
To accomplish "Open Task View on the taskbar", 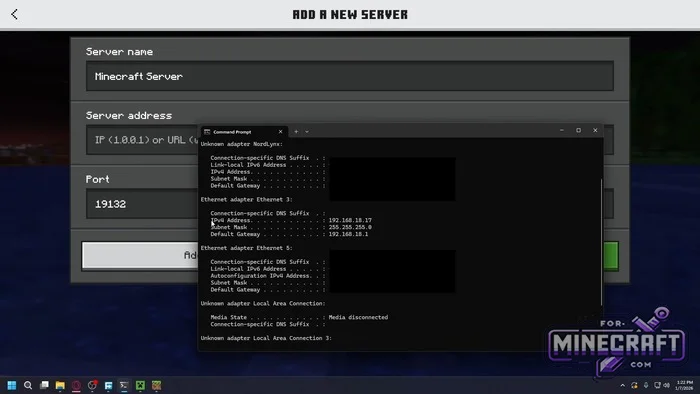I will coord(44,385).
